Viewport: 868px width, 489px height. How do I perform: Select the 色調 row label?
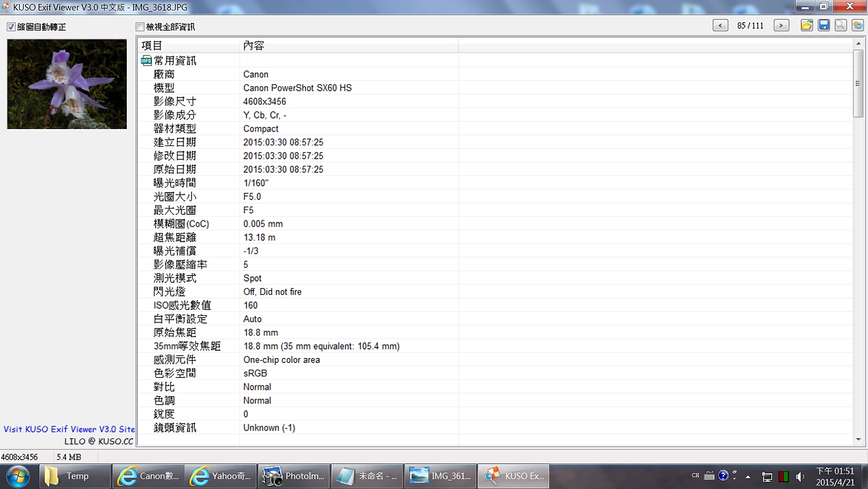(x=164, y=401)
